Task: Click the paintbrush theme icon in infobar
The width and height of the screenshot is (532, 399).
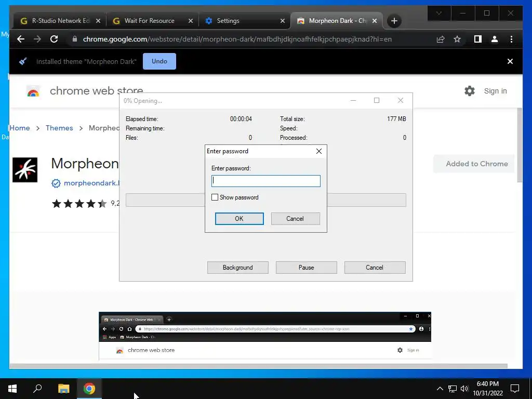Action: (x=23, y=61)
